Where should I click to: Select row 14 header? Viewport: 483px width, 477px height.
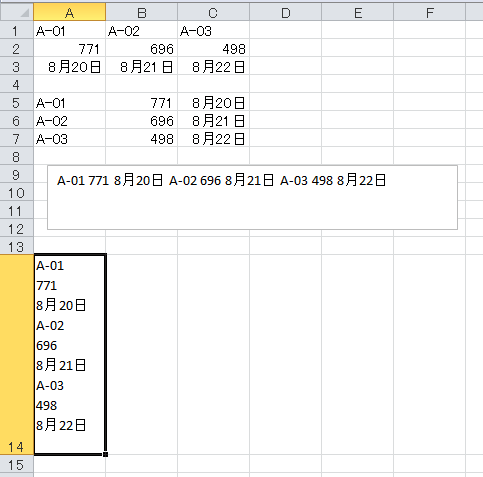17,354
